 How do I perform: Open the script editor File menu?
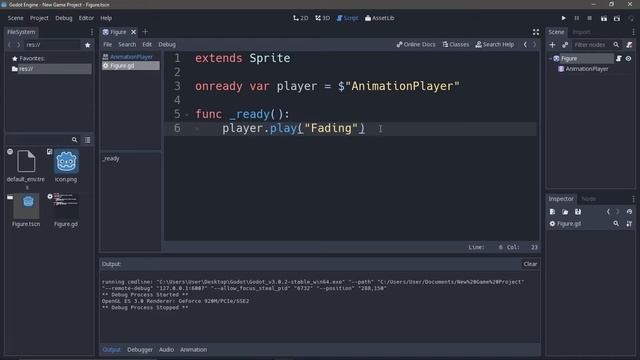(x=107, y=44)
